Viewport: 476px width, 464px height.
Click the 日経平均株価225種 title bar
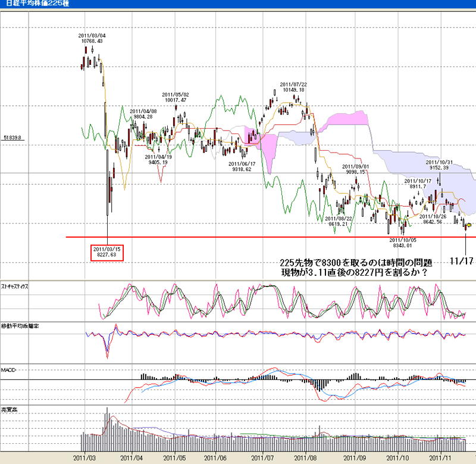(30, 4)
